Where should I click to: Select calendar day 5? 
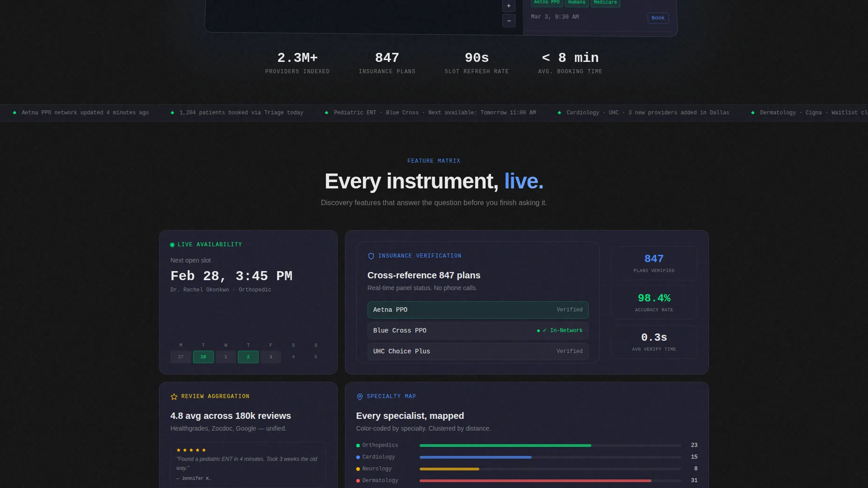(316, 357)
